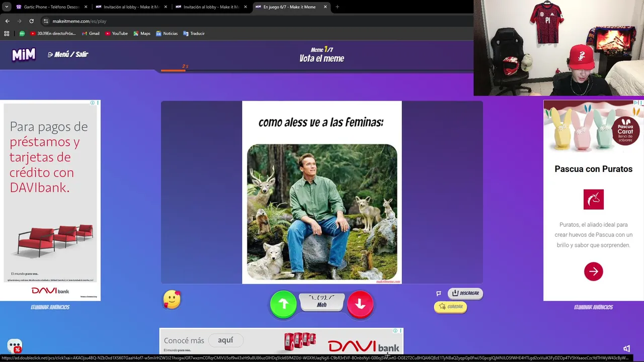Click the address bar URL
The height and width of the screenshot is (362, 644).
pyautogui.click(x=79, y=21)
